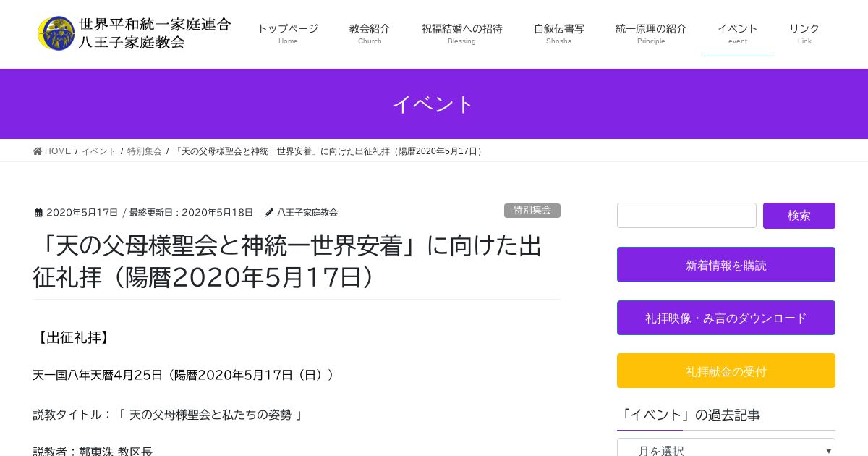Click the pencil icon beside the author name
Image resolution: width=868 pixels, height=456 pixels.
pyautogui.click(x=269, y=213)
